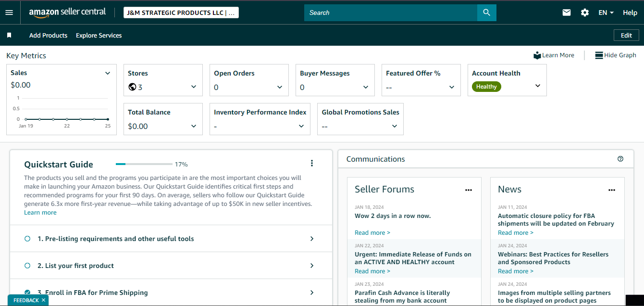Click Webinars Best Practices for Resellers headline

pos(553,258)
